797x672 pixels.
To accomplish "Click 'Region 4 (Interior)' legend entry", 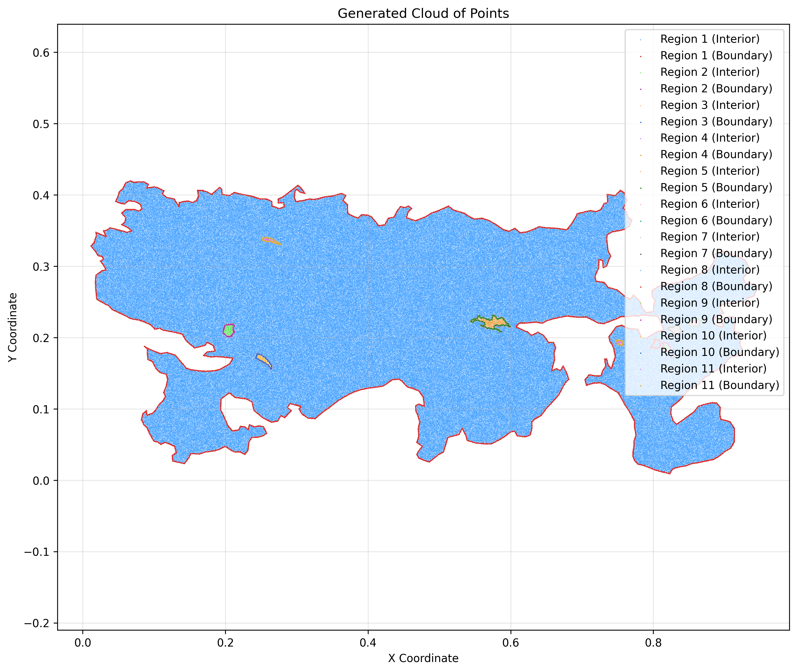I will (x=709, y=138).
